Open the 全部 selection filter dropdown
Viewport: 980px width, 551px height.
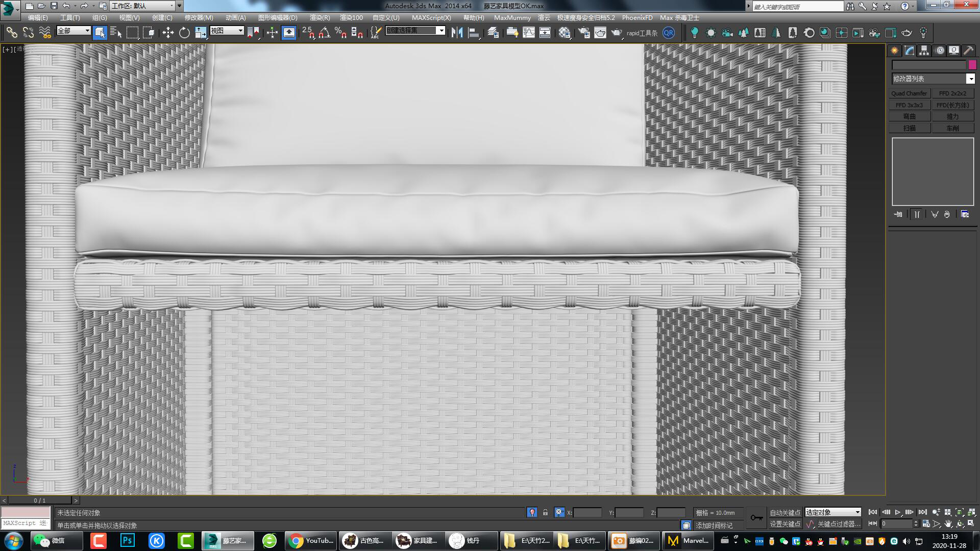(x=73, y=31)
